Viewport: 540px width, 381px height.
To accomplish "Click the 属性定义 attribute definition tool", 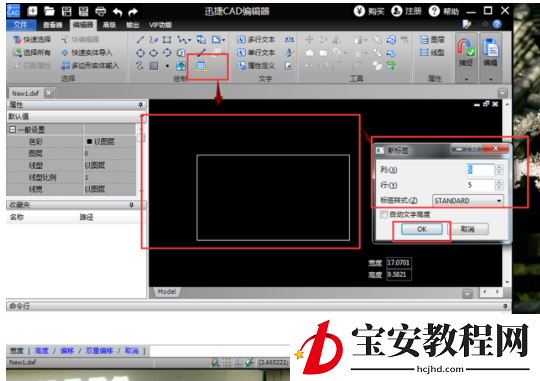I will (x=256, y=65).
